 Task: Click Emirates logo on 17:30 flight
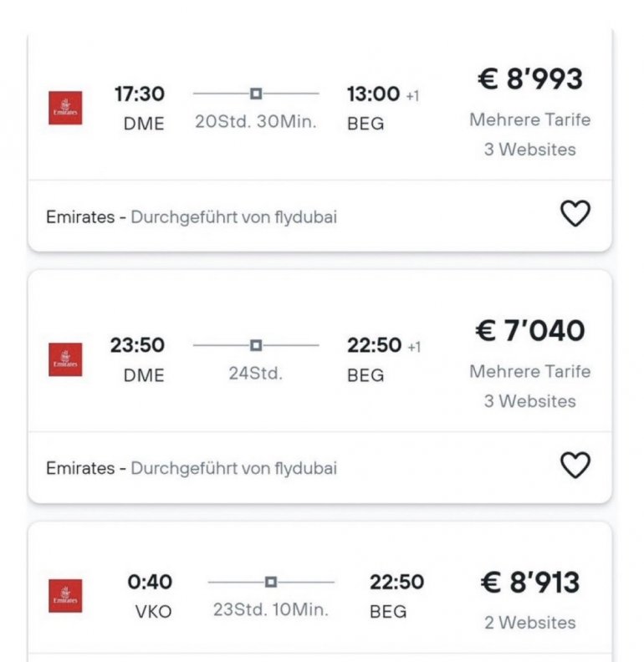pyautogui.click(x=65, y=108)
